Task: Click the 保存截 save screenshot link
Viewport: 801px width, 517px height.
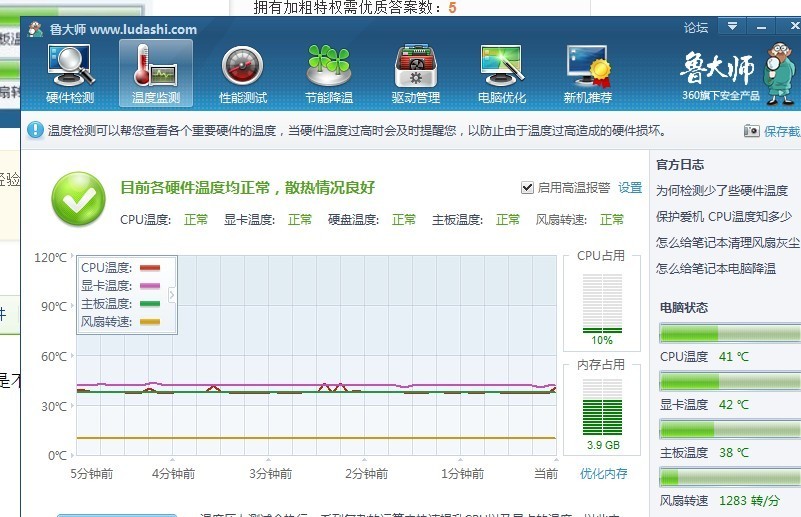Action: coord(782,131)
